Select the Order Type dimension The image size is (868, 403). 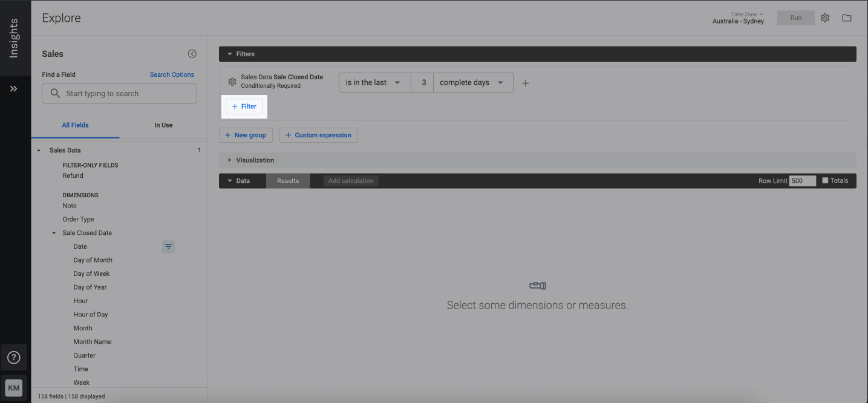point(79,219)
